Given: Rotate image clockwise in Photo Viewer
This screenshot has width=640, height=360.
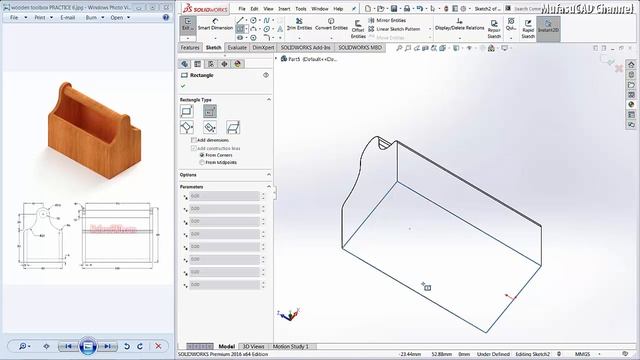Looking at the screenshot, I should click(140, 347).
